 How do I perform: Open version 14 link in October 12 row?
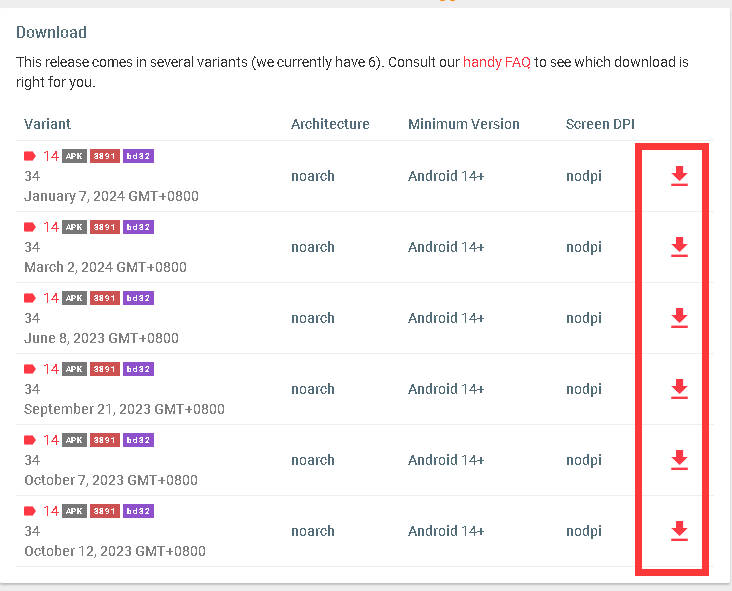(x=51, y=511)
